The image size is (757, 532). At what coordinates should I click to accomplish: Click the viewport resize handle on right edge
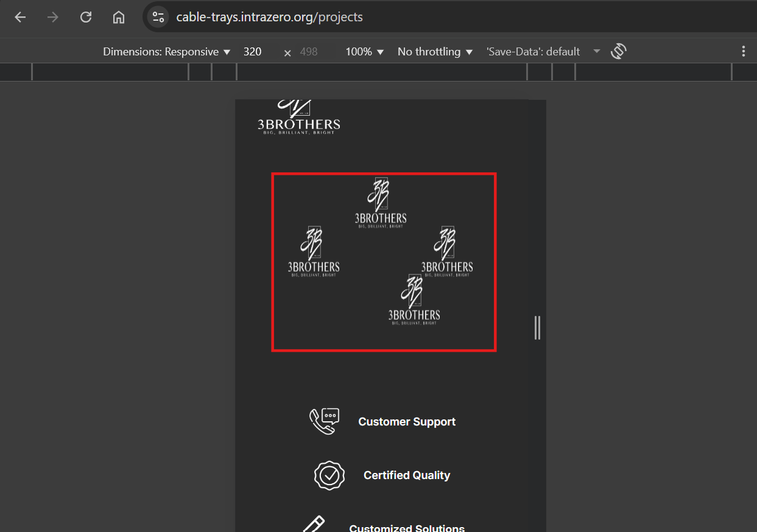pos(537,327)
